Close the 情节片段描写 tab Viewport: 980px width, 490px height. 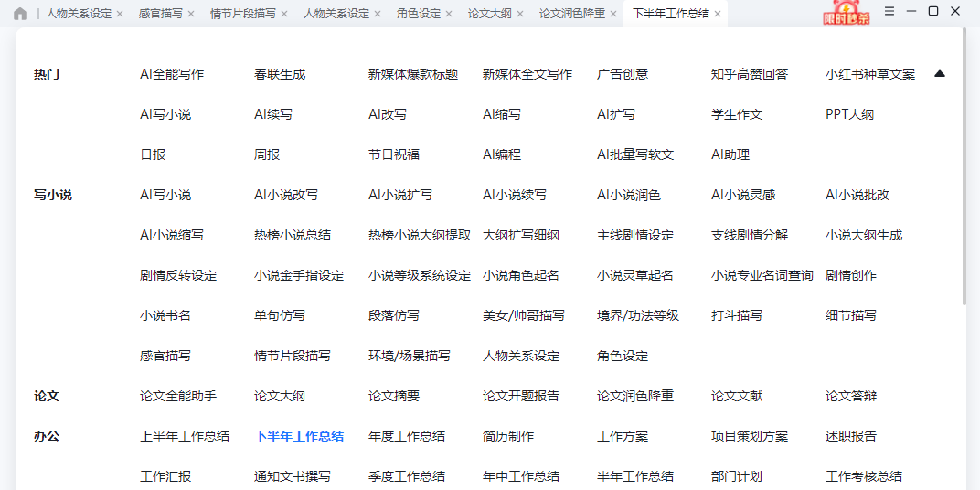pos(284,15)
